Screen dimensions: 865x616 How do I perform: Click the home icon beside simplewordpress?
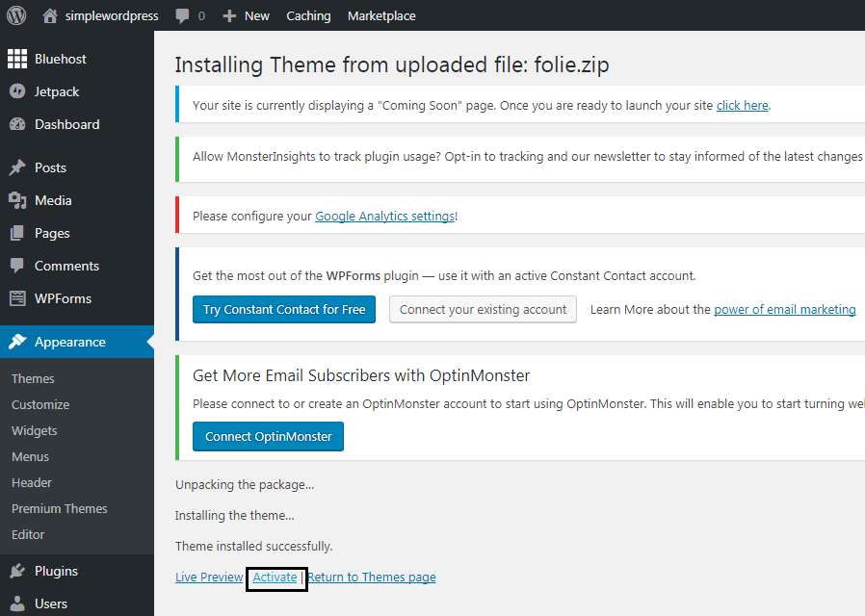(50, 15)
